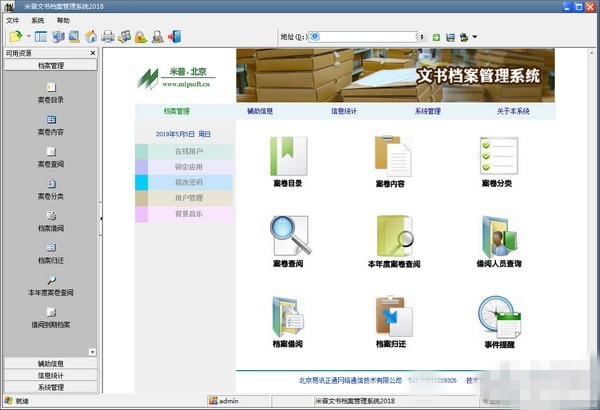Open the dropdown arrow beside the folder icon
The width and height of the screenshot is (600, 410).
click(29, 37)
